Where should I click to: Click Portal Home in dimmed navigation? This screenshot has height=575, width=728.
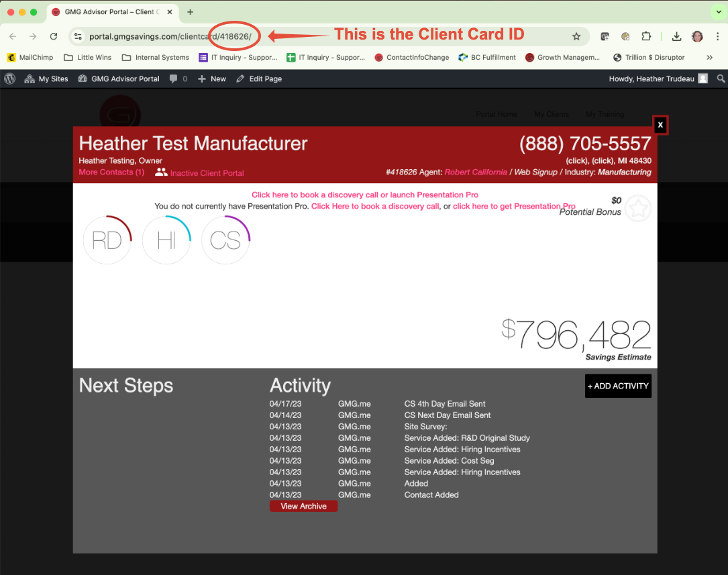point(497,114)
